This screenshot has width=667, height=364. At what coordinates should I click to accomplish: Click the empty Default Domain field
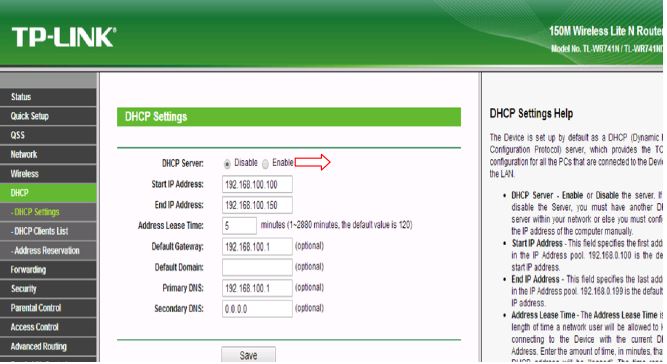click(257, 267)
